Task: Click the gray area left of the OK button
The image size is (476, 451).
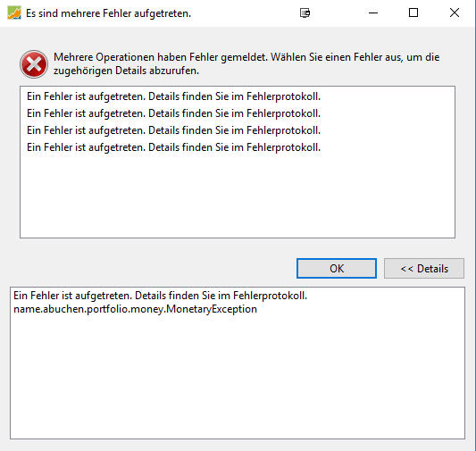Action: click(152, 268)
